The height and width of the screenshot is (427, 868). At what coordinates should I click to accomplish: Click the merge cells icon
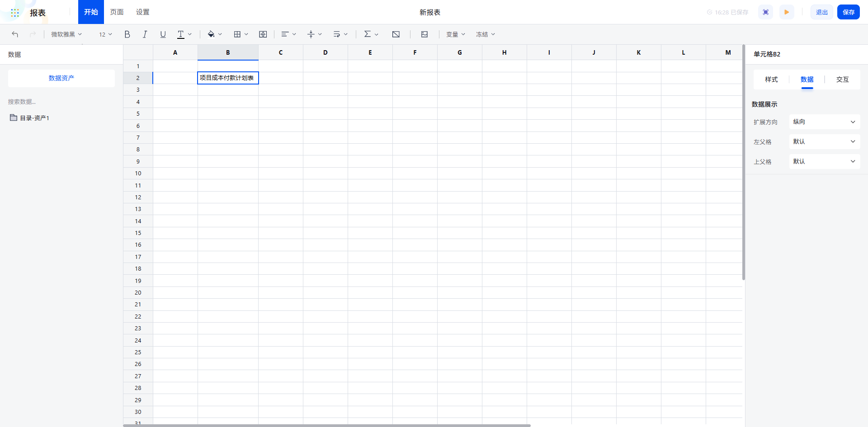[263, 34]
